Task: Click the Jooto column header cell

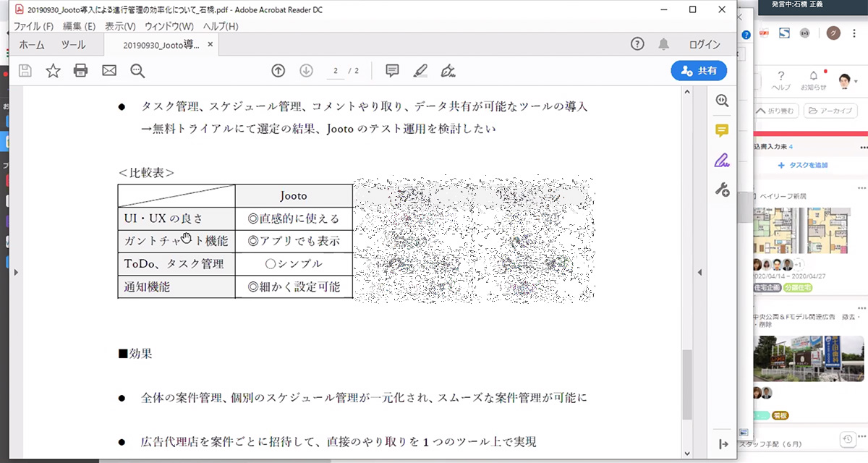Action: [x=294, y=196]
